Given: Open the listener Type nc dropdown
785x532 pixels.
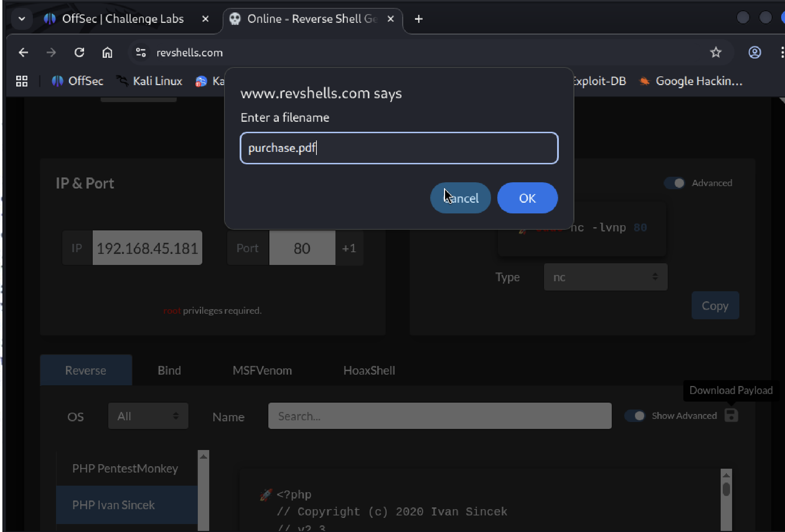Looking at the screenshot, I should 605,277.
